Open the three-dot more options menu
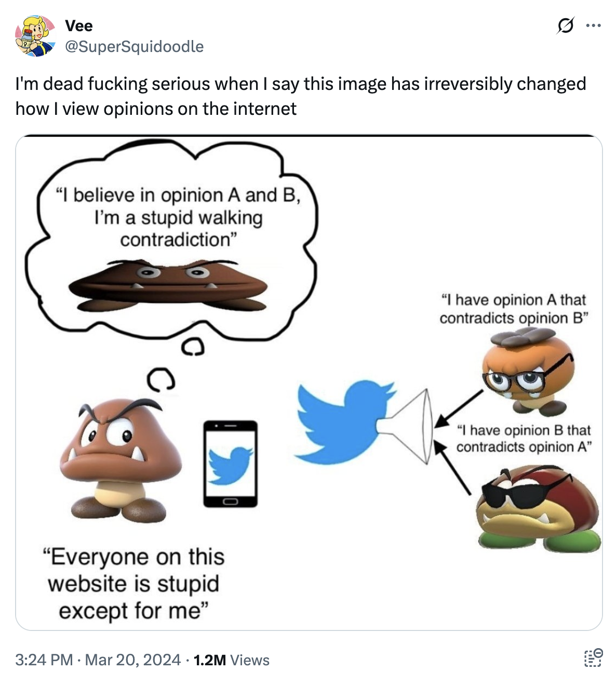The width and height of the screenshot is (616, 684). tap(593, 25)
